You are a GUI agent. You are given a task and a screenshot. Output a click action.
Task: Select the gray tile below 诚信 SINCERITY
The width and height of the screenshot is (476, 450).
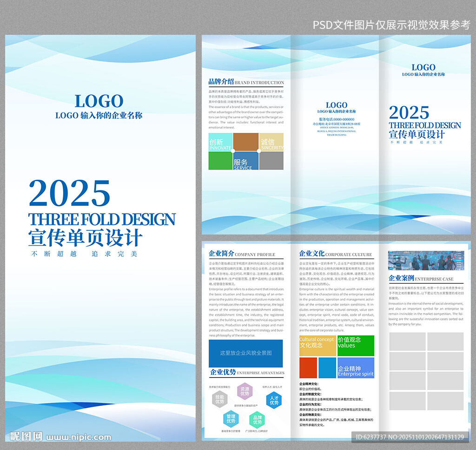[271, 161]
